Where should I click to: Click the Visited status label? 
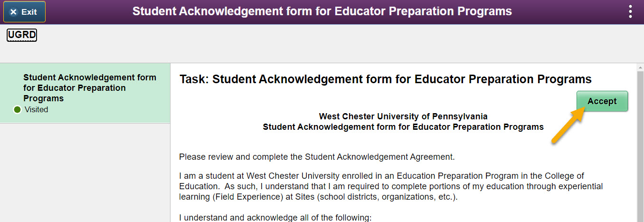pos(36,110)
